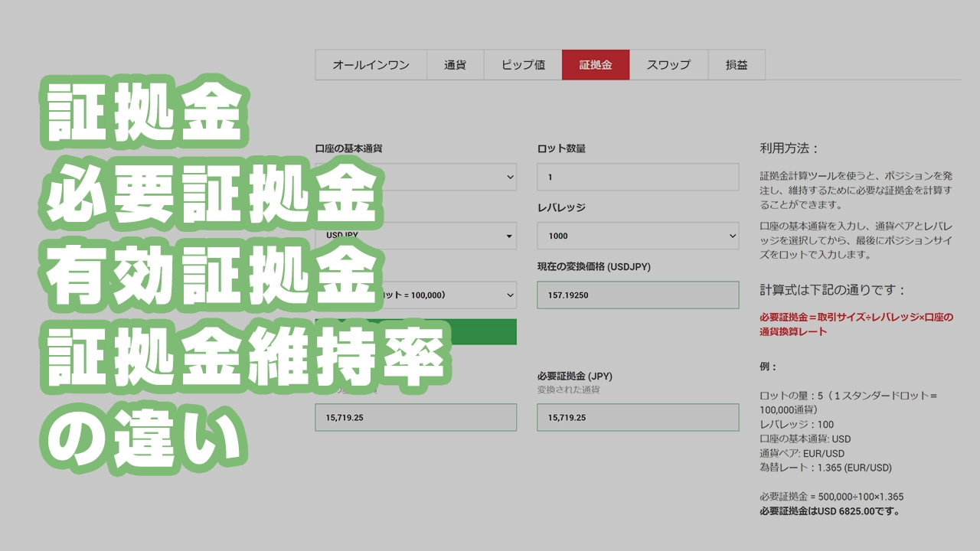Click the 必要証拠金 (JPY) result field
Image resolution: width=980 pixels, height=551 pixels.
coord(637,417)
